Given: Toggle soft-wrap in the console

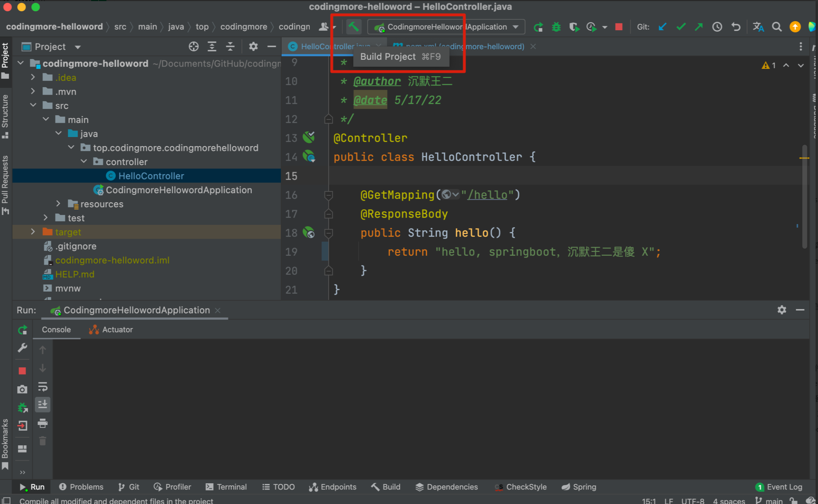Looking at the screenshot, I should [x=43, y=387].
